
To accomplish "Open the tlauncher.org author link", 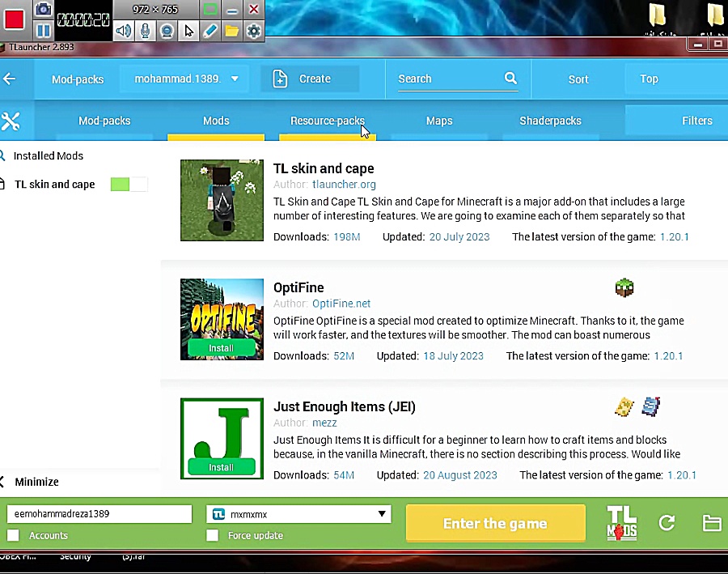I will (344, 185).
